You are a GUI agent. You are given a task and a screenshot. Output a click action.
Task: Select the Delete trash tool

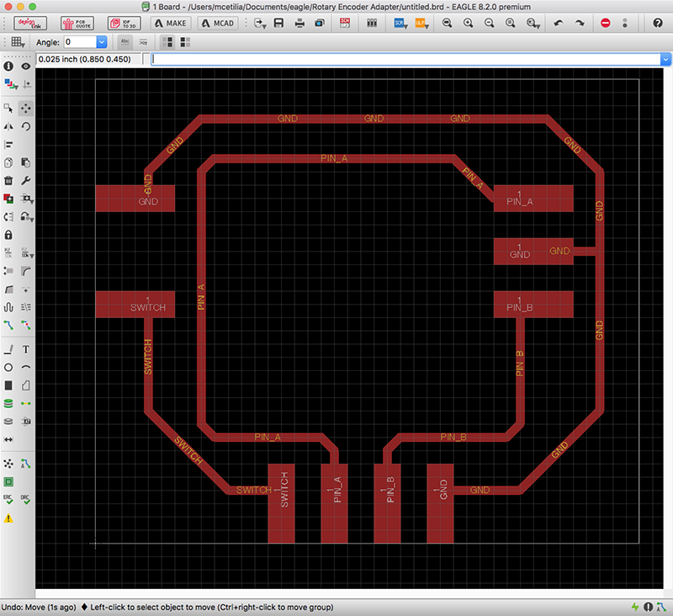(8, 180)
